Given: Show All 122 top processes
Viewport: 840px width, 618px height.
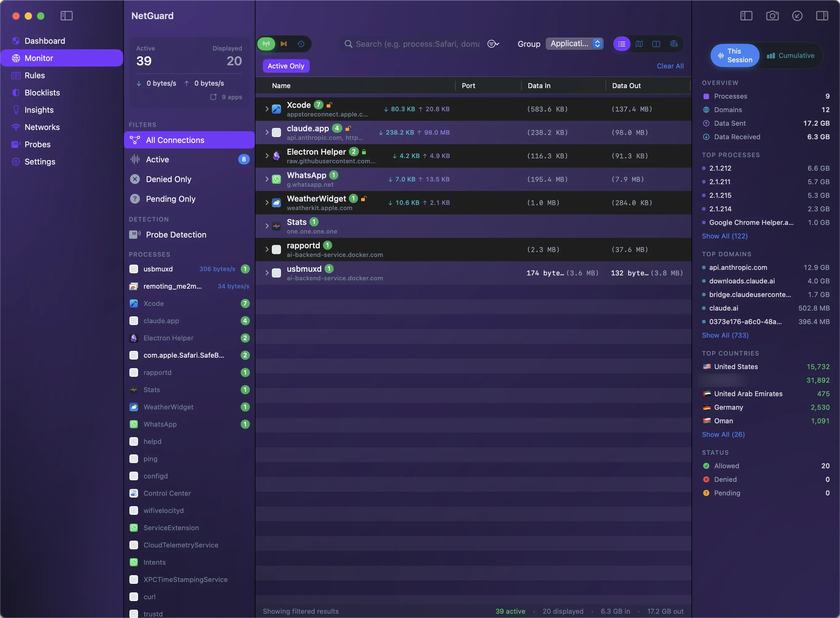Looking at the screenshot, I should pyautogui.click(x=725, y=236).
